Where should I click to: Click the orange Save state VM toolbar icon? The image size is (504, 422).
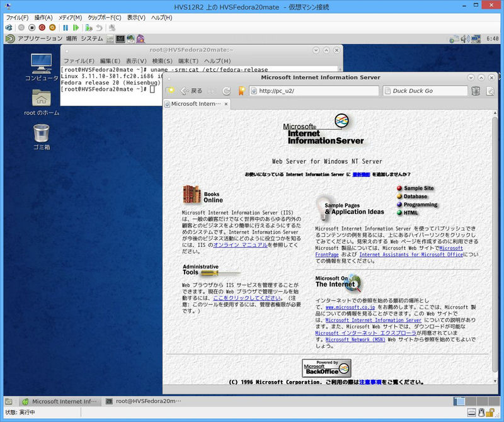52,28
